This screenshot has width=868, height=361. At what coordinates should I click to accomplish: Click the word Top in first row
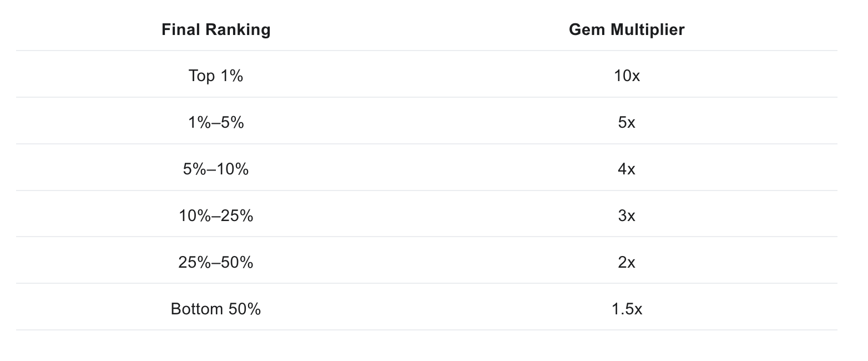pos(201,76)
